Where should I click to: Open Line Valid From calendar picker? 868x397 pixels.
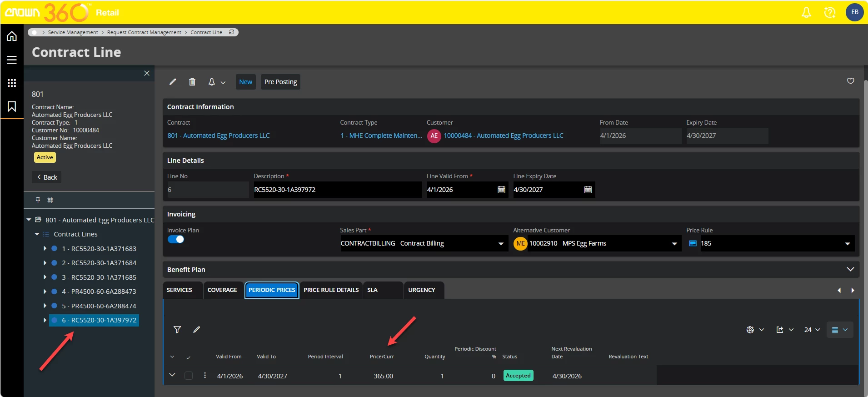point(501,190)
